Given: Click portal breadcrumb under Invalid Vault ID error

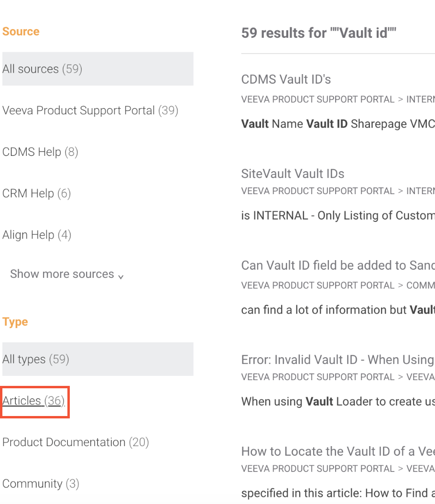Looking at the screenshot, I should (x=318, y=377).
